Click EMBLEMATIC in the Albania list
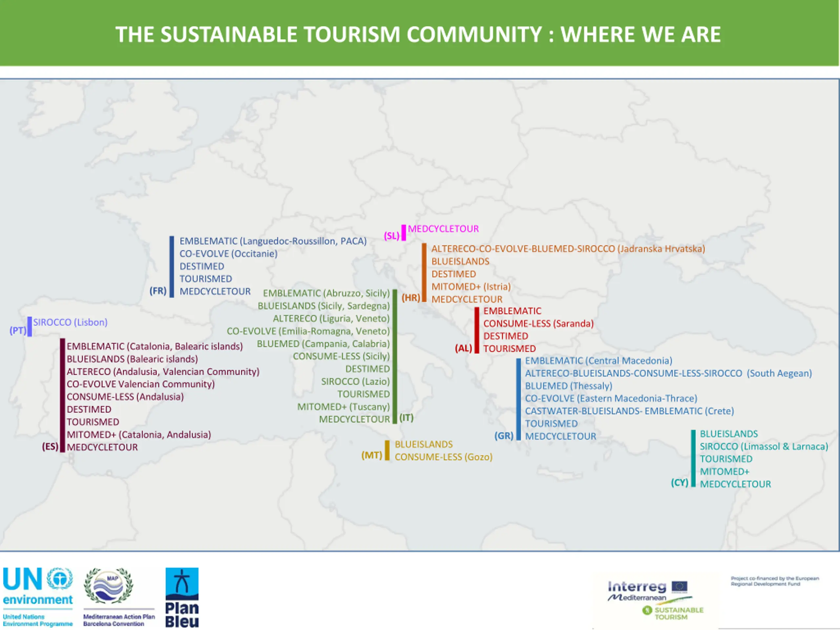Viewport: 840px width, 630px height. click(512, 311)
